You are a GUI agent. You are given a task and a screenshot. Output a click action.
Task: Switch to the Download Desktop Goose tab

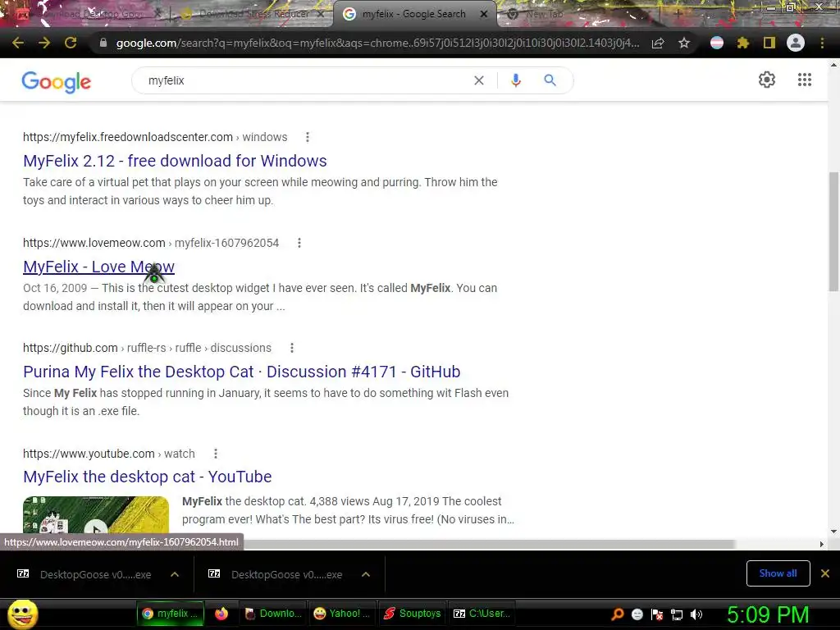[91, 14]
